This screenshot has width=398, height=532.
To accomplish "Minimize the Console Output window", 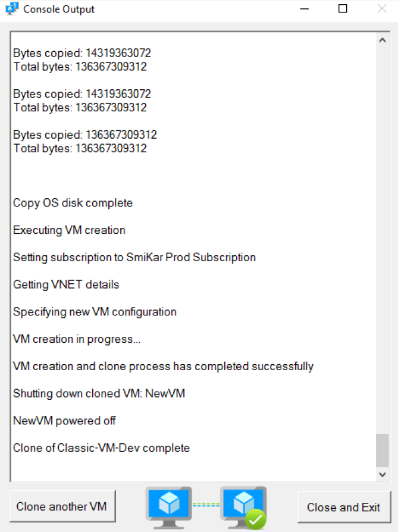I will 305,9.
